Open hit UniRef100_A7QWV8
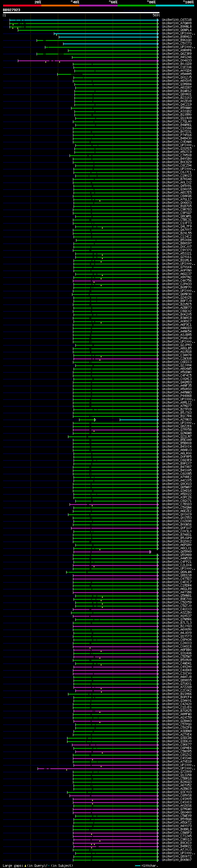Image resolution: width=197 pixels, height=868 pixels. click(x=177, y=23)
